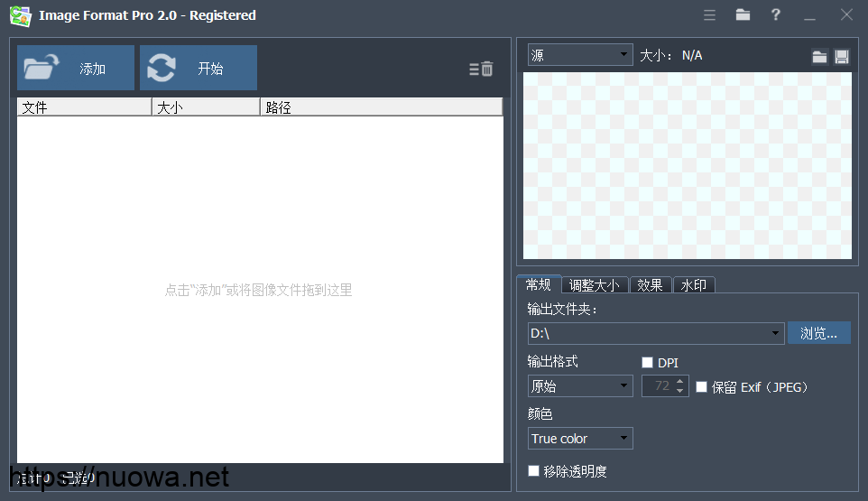This screenshot has width=868, height=501.
Task: Click the save disk icon above preview
Action: point(841,57)
